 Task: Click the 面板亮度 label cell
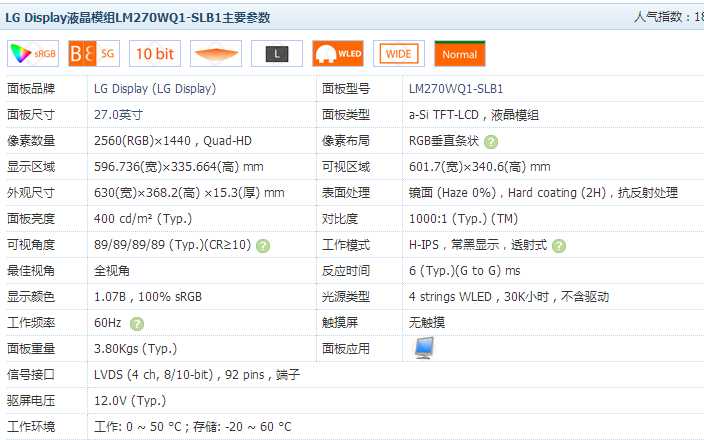(x=31, y=219)
